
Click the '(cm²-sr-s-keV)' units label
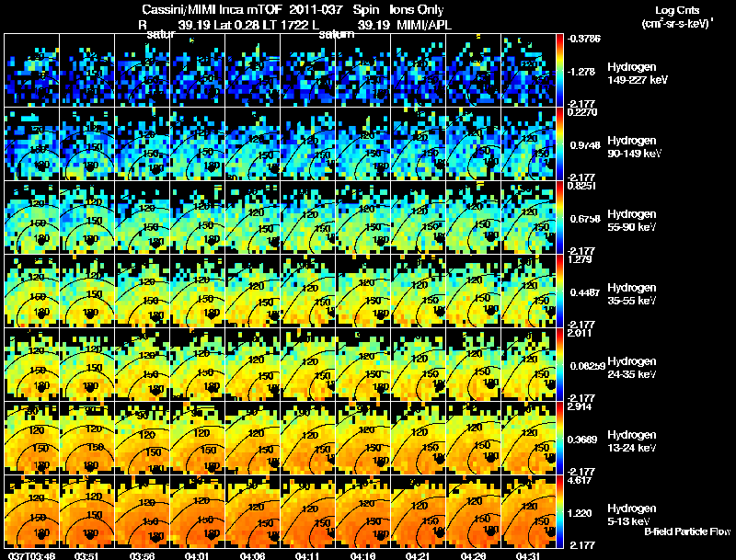tap(675, 24)
